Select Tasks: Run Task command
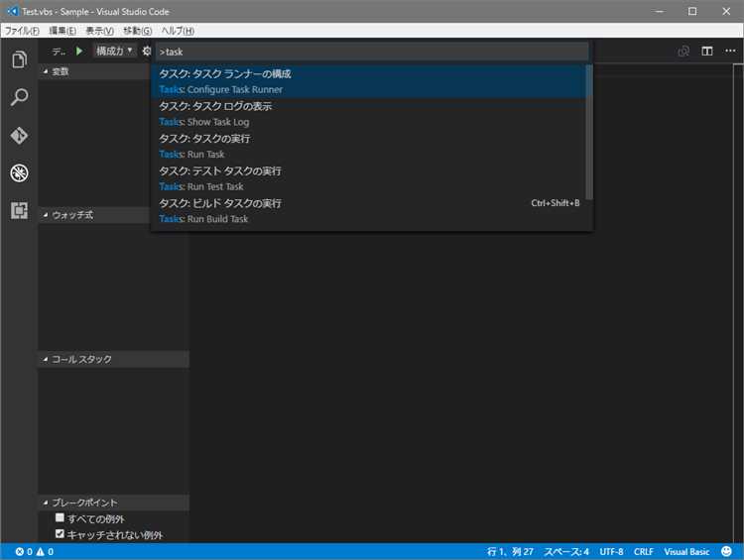744x560 pixels. coord(368,146)
